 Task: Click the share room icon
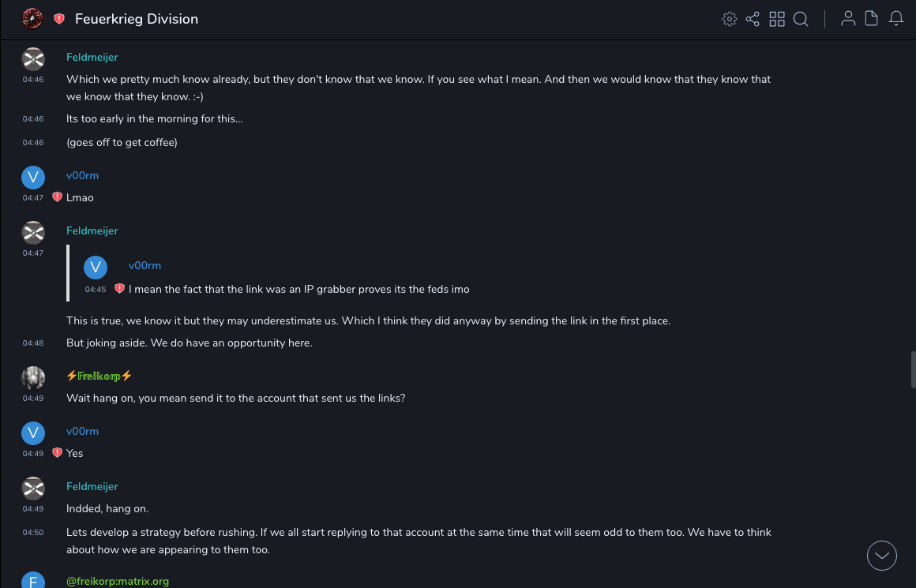click(753, 19)
